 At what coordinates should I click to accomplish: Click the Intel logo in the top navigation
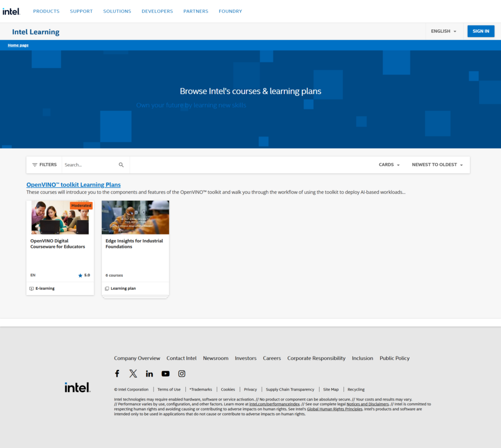tap(11, 11)
